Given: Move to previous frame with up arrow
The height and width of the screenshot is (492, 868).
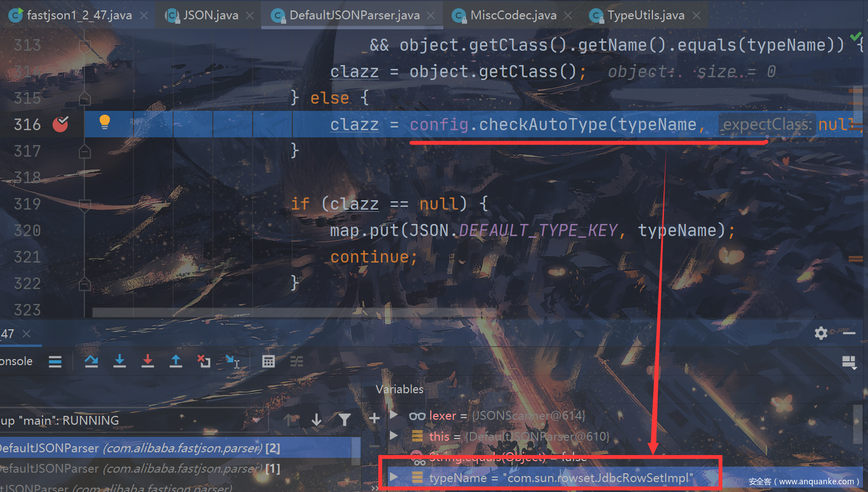Looking at the screenshot, I should coord(289,420).
